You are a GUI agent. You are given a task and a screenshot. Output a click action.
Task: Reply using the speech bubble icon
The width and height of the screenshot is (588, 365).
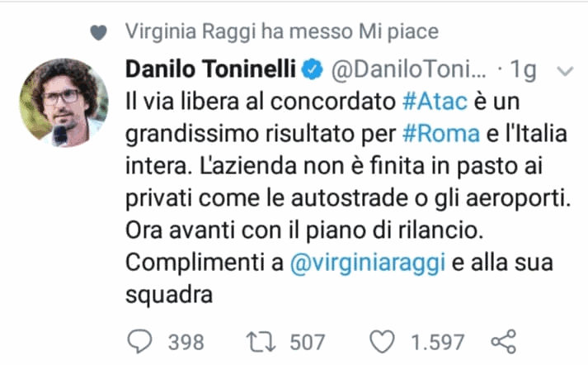(143, 341)
